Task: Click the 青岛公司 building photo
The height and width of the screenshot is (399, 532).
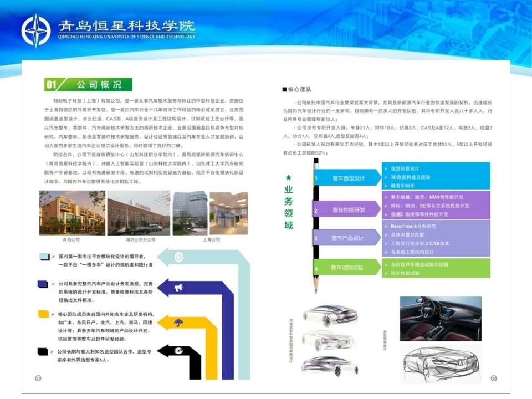Action: coord(72,212)
